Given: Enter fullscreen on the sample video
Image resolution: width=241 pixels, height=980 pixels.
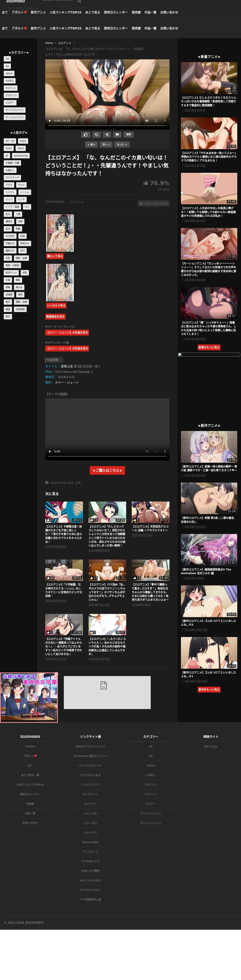Looking at the screenshot, I should [x=156, y=451].
